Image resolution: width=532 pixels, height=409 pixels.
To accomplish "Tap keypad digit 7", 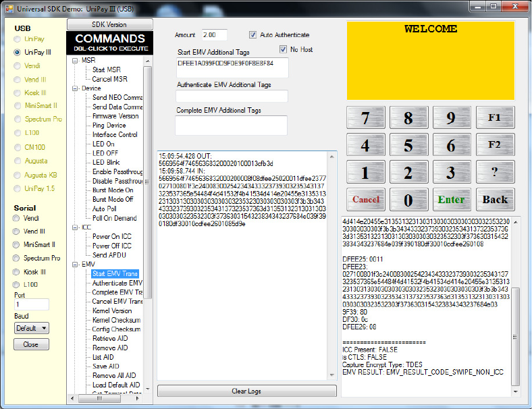I will pos(366,117).
